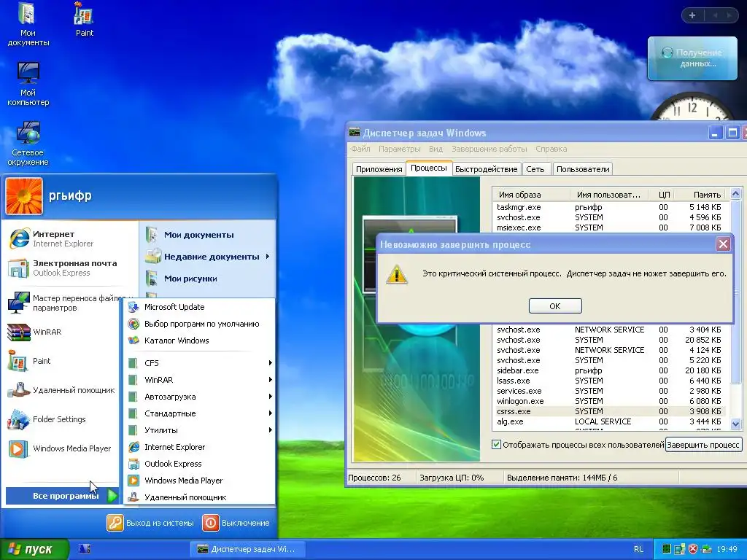Open Мой компьютер desktop icon
Screen dimensions: 747x560
[28, 83]
